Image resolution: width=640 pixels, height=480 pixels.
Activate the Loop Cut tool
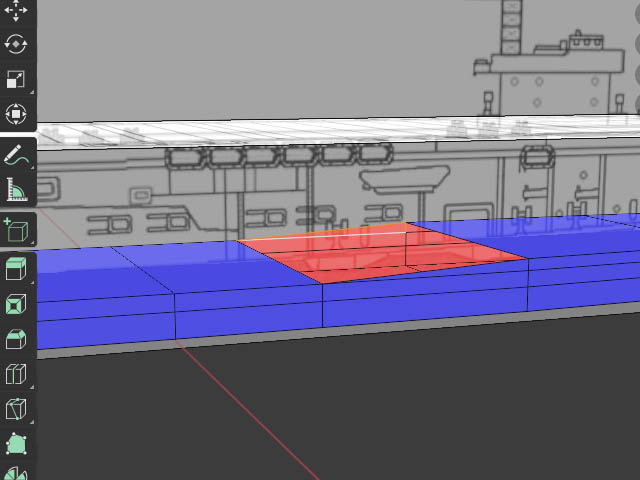(x=17, y=373)
